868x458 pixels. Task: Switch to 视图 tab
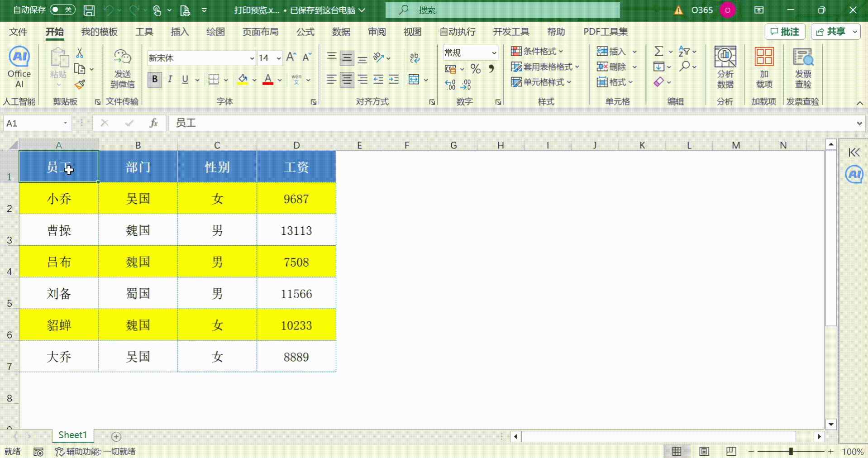click(412, 32)
